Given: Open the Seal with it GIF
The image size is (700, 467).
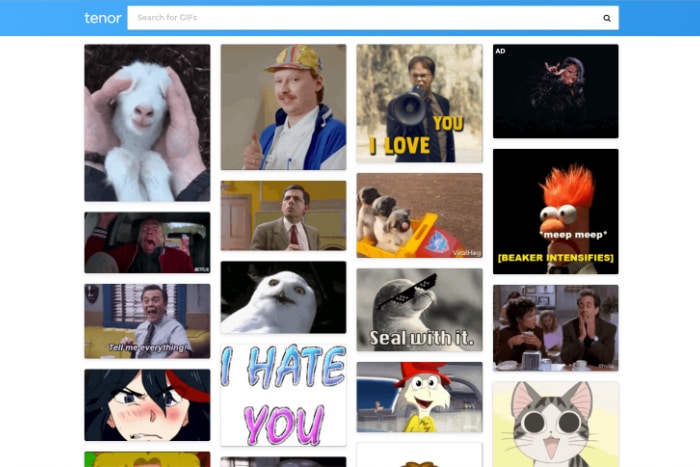Looking at the screenshot, I should click(x=419, y=309).
